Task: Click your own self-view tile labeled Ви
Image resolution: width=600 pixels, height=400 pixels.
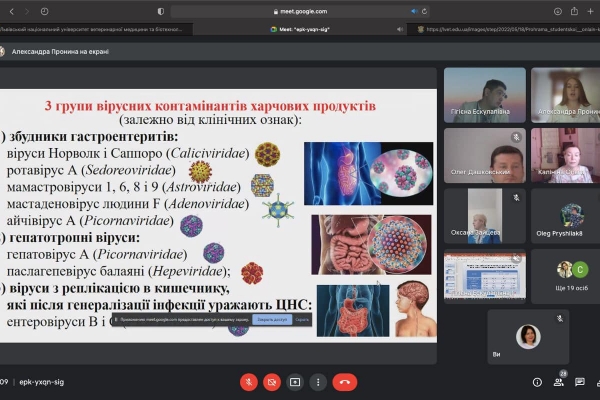Action: (528, 337)
